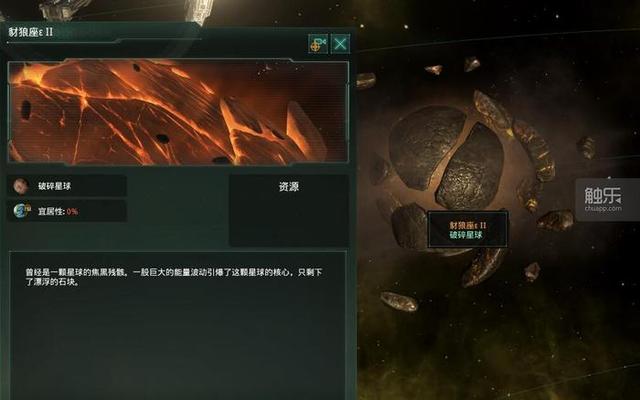Click the habitability globe icon
The width and height of the screenshot is (640, 400).
pyautogui.click(x=21, y=211)
